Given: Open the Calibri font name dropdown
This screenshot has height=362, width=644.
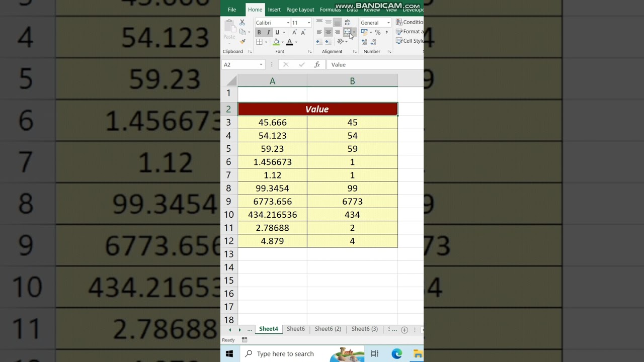Looking at the screenshot, I should [288, 23].
